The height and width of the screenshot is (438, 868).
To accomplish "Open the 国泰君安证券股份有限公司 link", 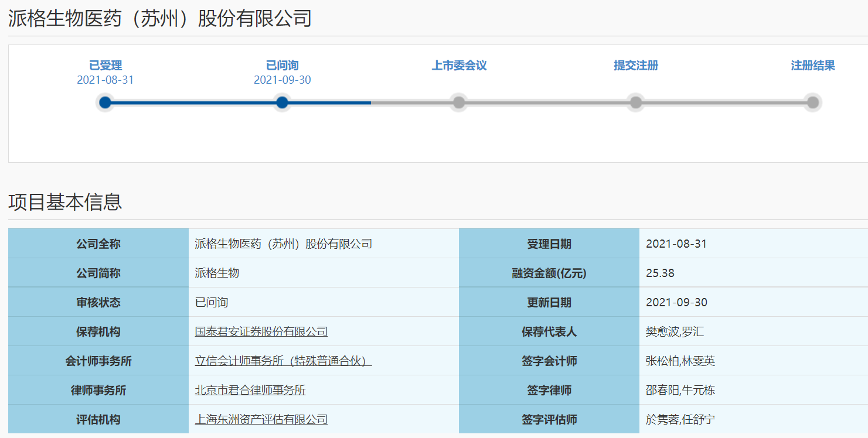I will tap(261, 332).
